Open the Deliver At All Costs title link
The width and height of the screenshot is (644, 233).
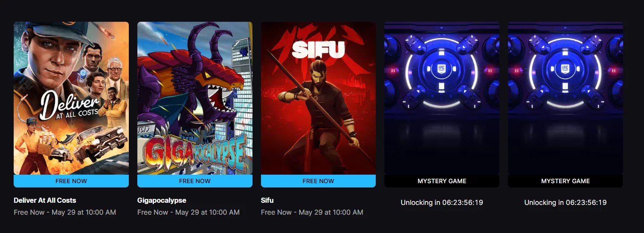coord(45,200)
